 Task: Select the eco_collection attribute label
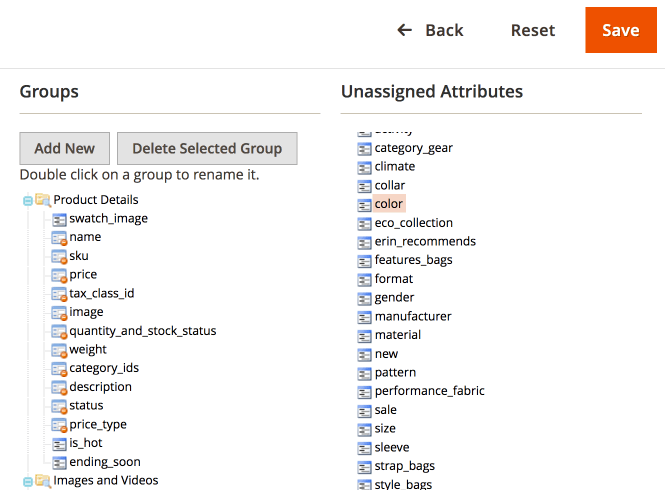click(414, 223)
